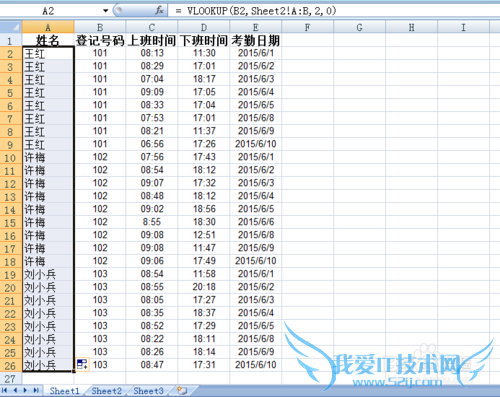Click cell A19 containing 刘小兵

click(48, 274)
